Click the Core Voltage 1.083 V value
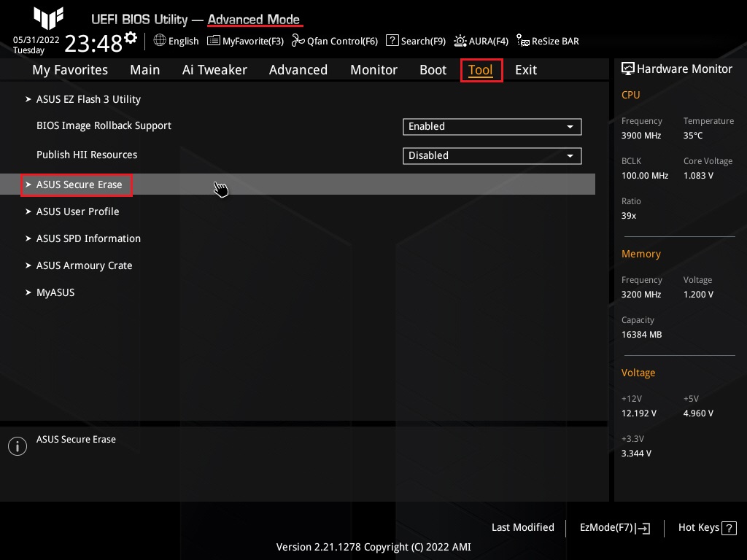The width and height of the screenshot is (747, 560). click(x=698, y=175)
